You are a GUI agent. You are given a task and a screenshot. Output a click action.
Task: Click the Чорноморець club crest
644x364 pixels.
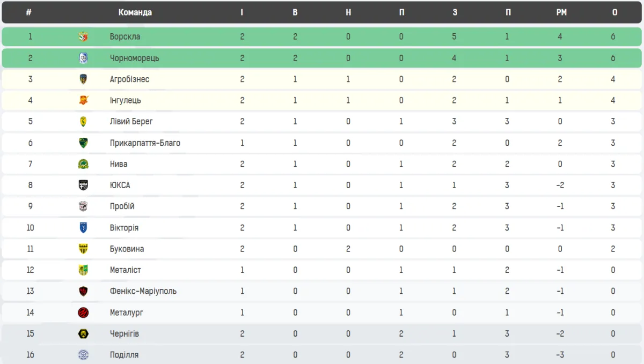[83, 58]
